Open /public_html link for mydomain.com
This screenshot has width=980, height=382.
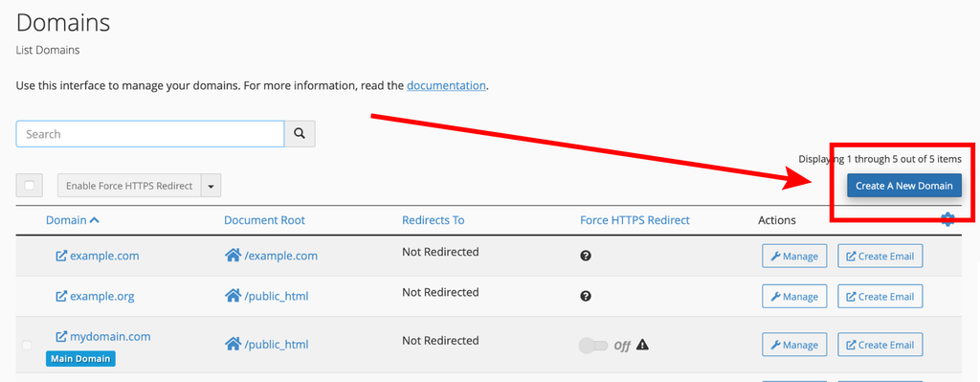(x=277, y=345)
